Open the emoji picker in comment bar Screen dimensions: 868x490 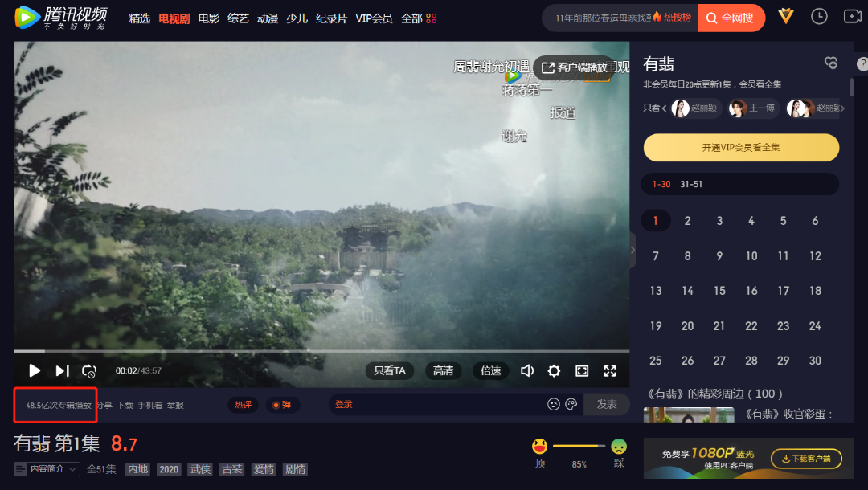[x=554, y=404]
